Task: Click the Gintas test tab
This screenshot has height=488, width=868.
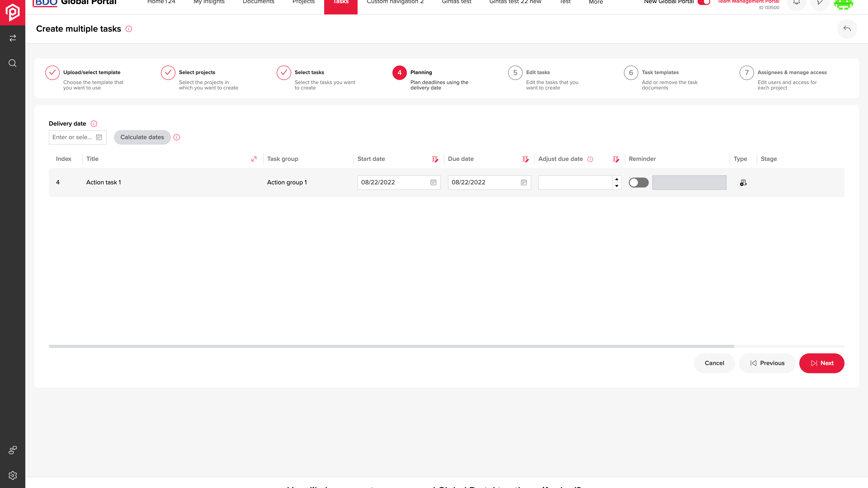Action: coord(457,2)
